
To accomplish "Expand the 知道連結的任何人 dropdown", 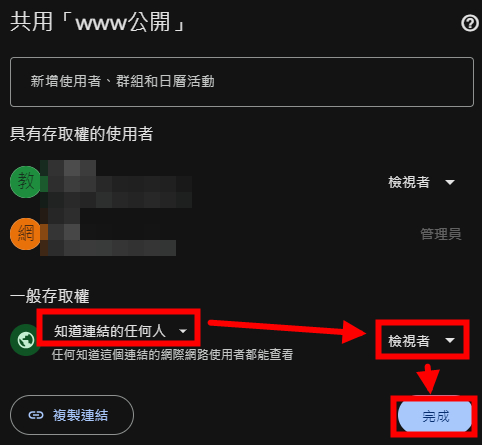I will pyautogui.click(x=119, y=331).
